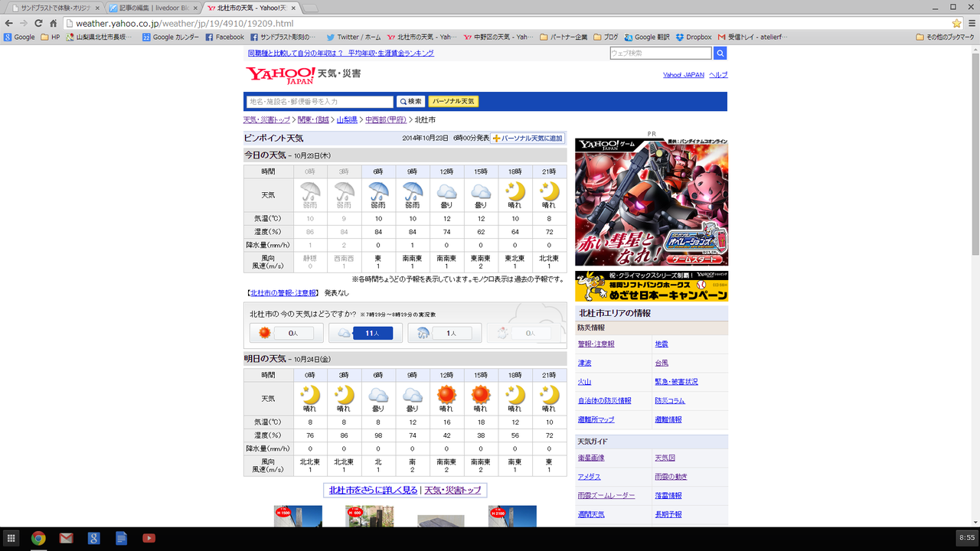Click the Yahoo! JAPAN 天気・災害 logo
Image resolution: width=980 pixels, height=551 pixels.
(303, 74)
